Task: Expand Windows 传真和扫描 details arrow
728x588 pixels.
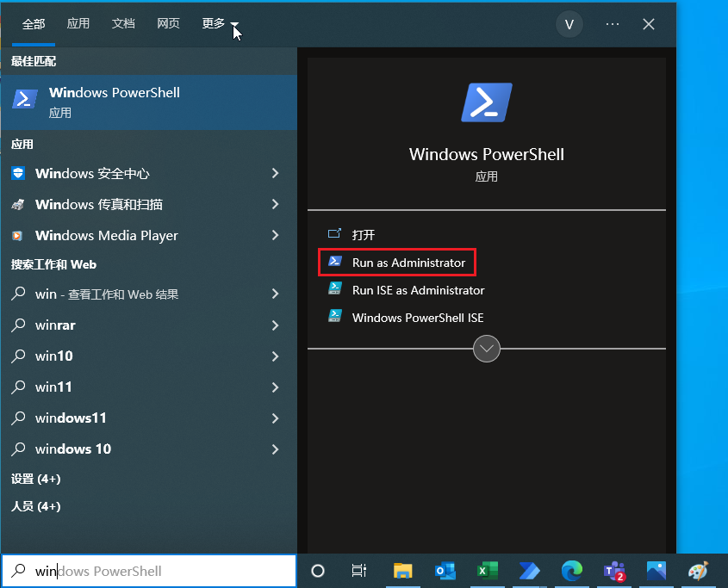Action: [276, 204]
